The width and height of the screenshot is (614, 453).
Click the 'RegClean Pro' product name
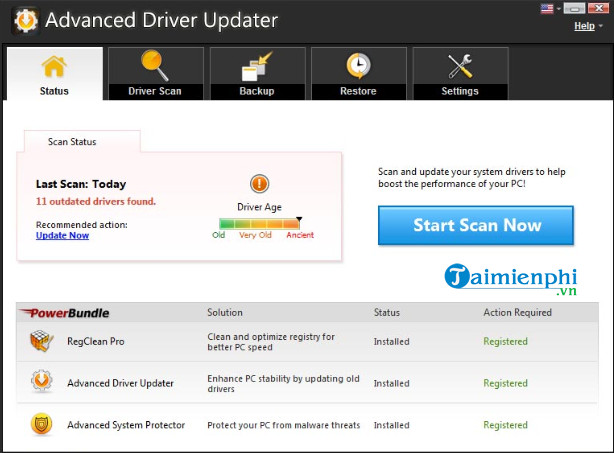(96, 341)
